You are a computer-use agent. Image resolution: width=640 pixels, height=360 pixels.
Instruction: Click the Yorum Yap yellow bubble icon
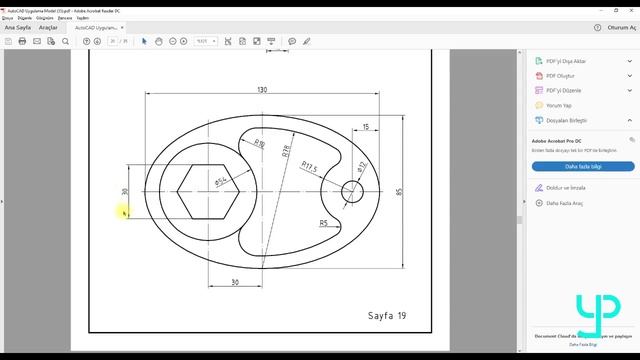point(539,105)
